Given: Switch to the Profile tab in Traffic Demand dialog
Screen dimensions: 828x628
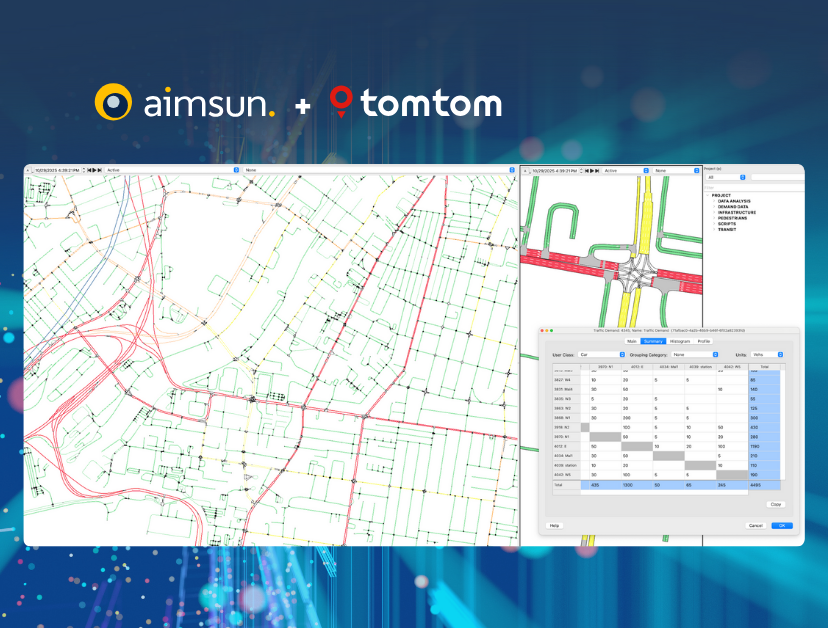Looking at the screenshot, I should pyautogui.click(x=703, y=341).
